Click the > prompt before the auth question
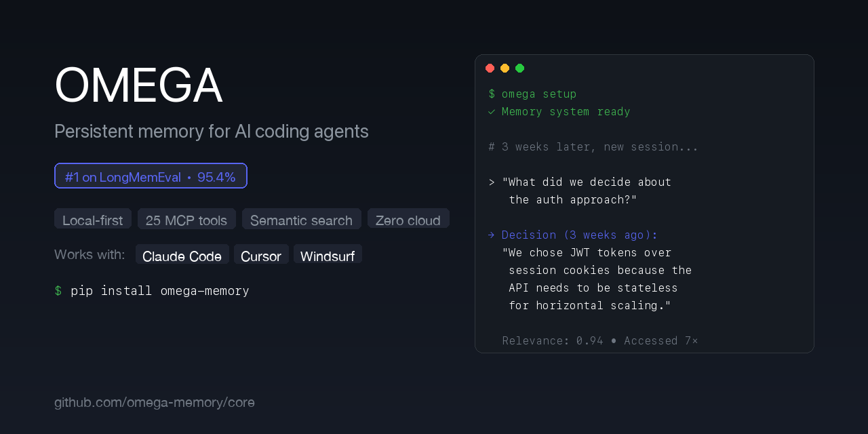This screenshot has width=868, height=434. (492, 182)
